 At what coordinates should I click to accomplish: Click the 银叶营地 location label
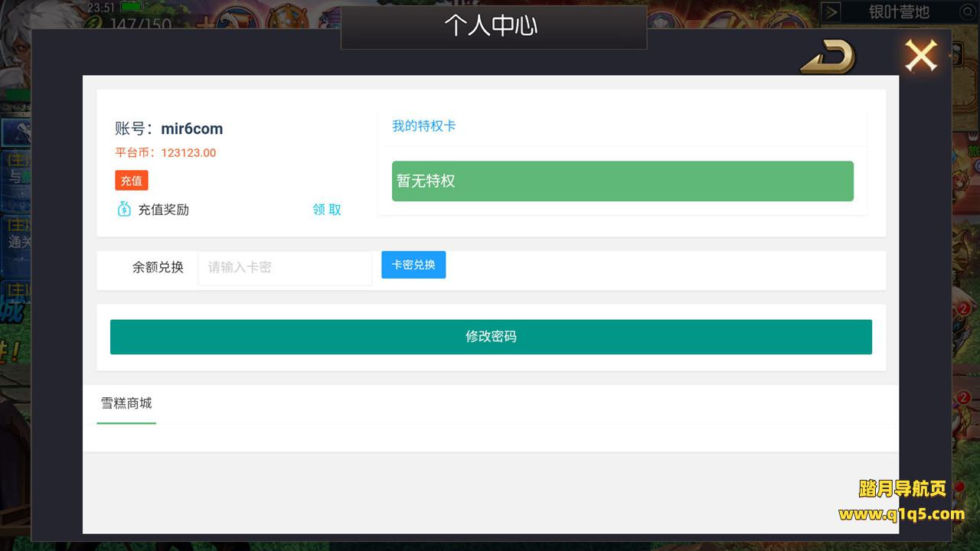point(898,11)
